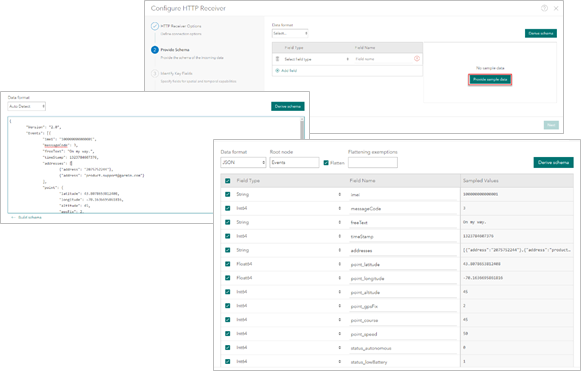Click the Field Name column header in schema table
The width and height of the screenshot is (581, 371).
362,180
